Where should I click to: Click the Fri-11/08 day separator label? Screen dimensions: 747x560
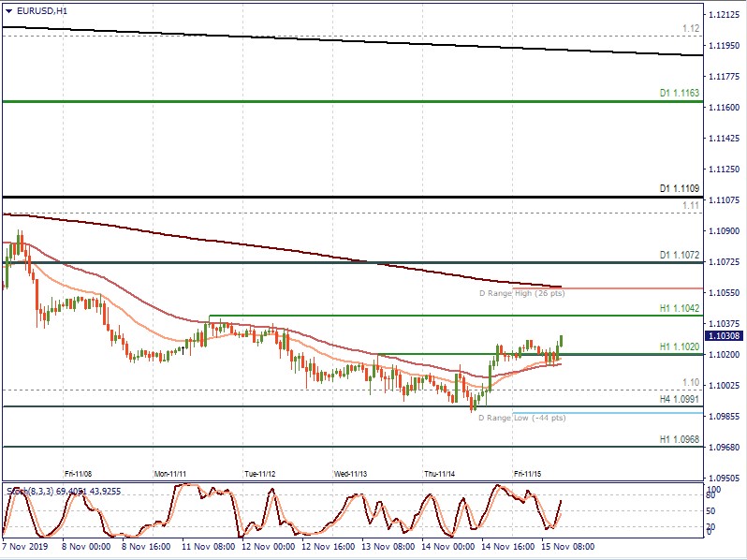[78, 474]
